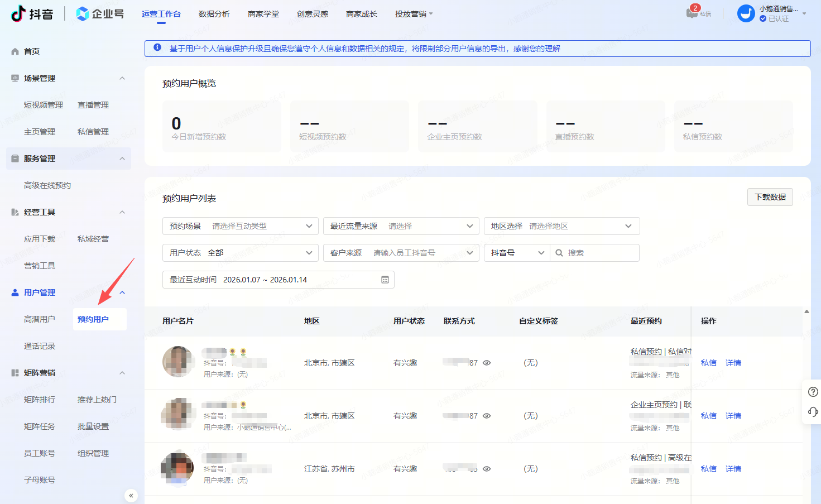Open 详情 link for the first user

click(733, 362)
